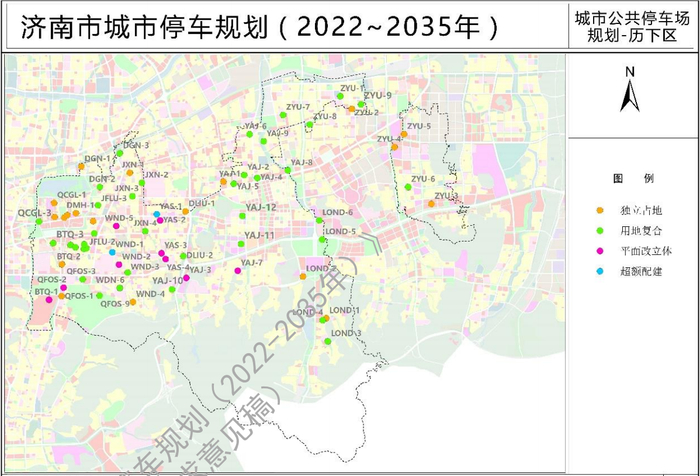Click the JXN-3 map label
This screenshot has height=476, width=700.
[127, 188]
